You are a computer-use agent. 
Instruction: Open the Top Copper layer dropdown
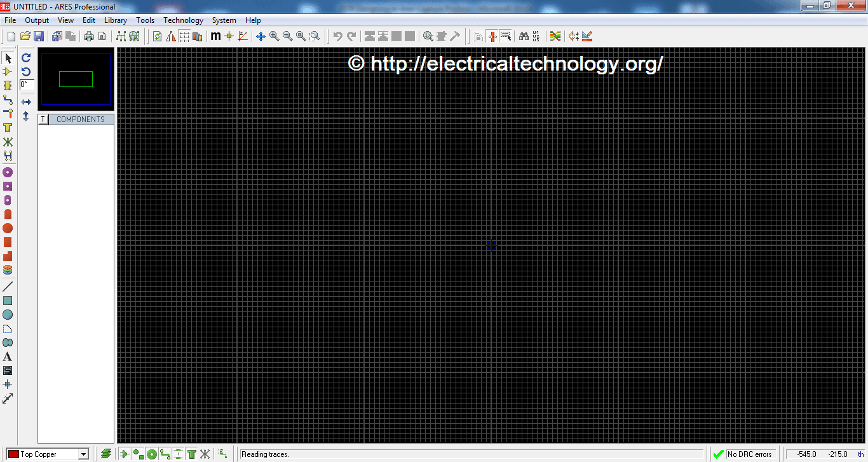(x=83, y=454)
